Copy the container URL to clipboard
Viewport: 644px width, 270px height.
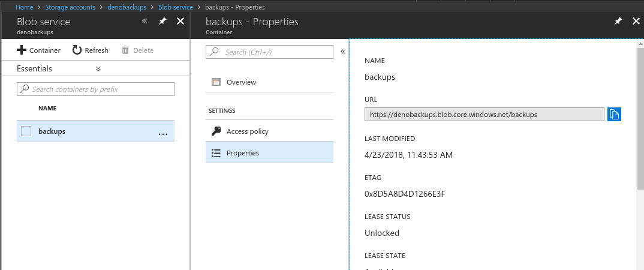pos(614,114)
